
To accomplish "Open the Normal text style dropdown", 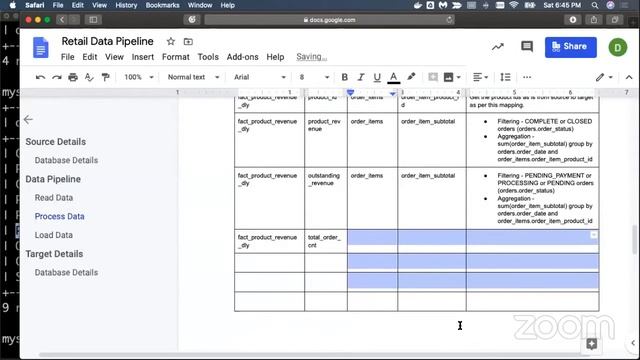I will pyautogui.click(x=193, y=77).
